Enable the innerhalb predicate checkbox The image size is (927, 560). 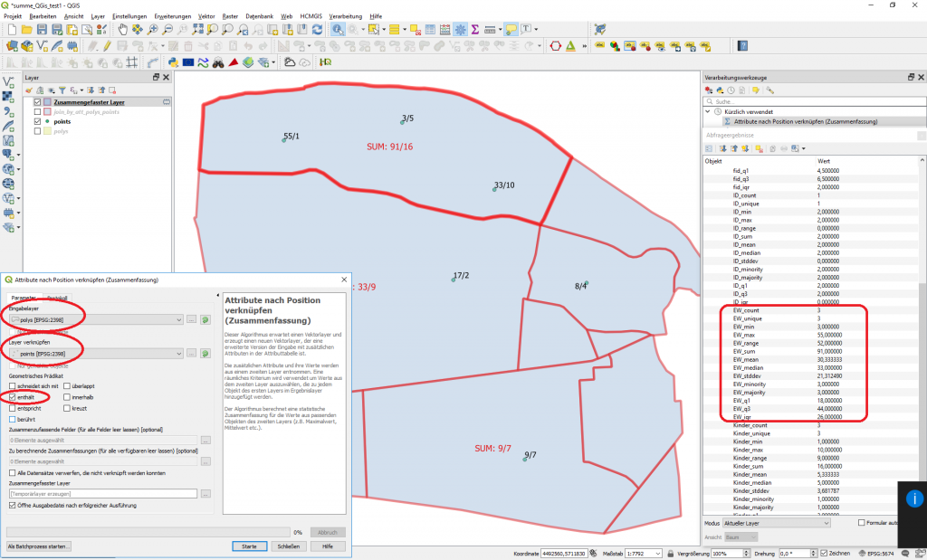(66, 397)
